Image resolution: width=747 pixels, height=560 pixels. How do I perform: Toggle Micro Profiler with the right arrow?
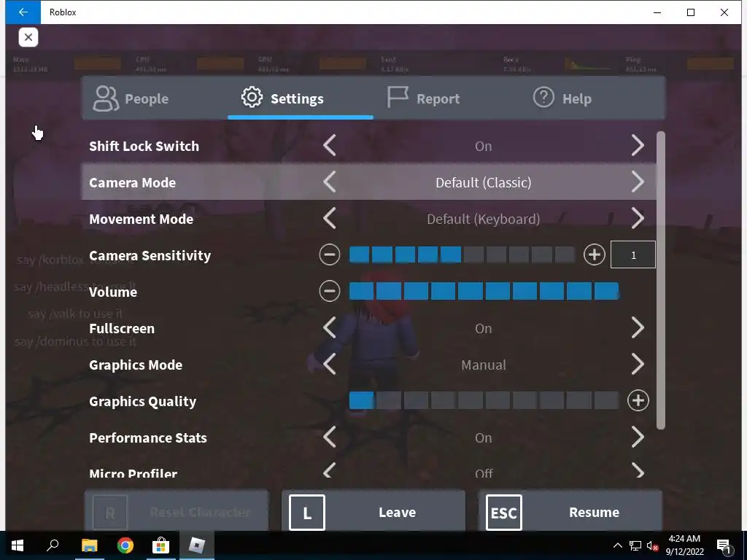638,470
